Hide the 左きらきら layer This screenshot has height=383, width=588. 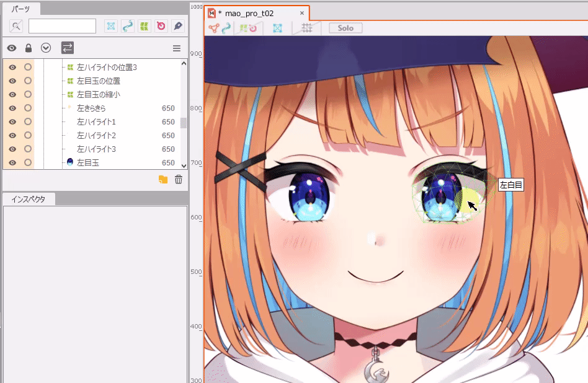point(12,108)
